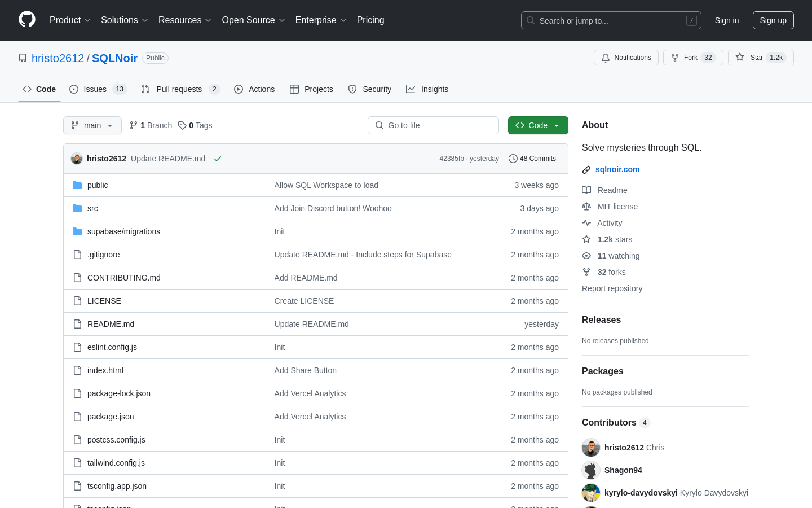The height and width of the screenshot is (508, 812).
Task: View the Insights tab
Action: (x=427, y=89)
